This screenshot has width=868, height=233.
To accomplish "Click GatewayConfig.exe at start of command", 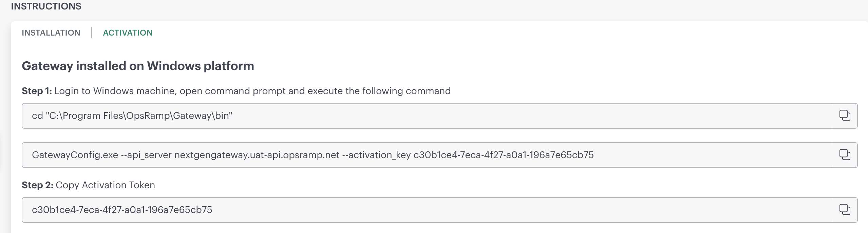I will [x=75, y=155].
